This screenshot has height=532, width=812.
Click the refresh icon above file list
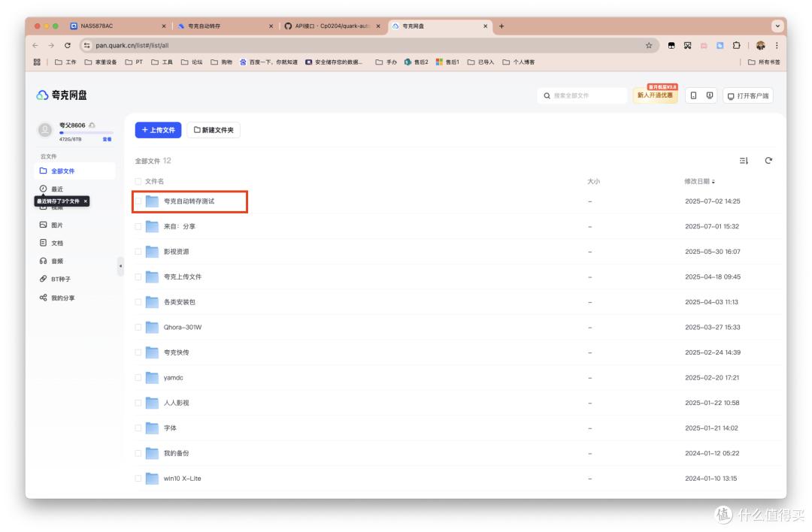pyautogui.click(x=768, y=161)
